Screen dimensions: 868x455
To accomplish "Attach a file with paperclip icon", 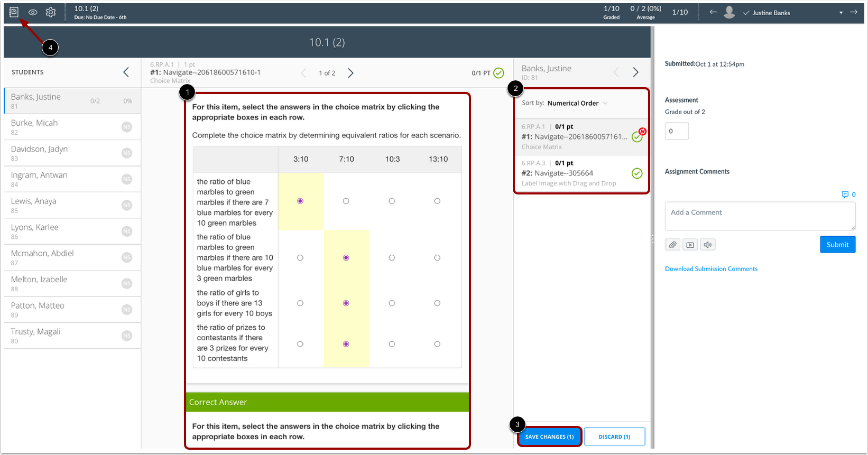I will (x=672, y=245).
